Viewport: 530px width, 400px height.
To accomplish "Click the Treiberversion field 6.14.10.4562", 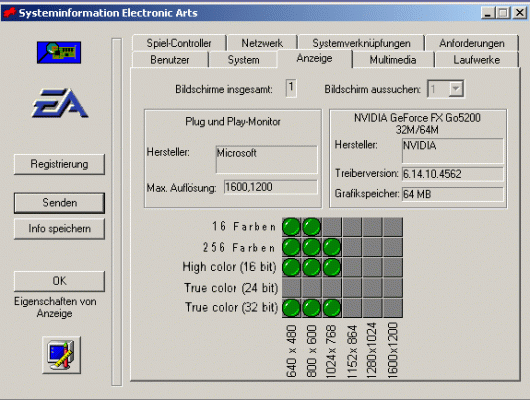I will 453,174.
